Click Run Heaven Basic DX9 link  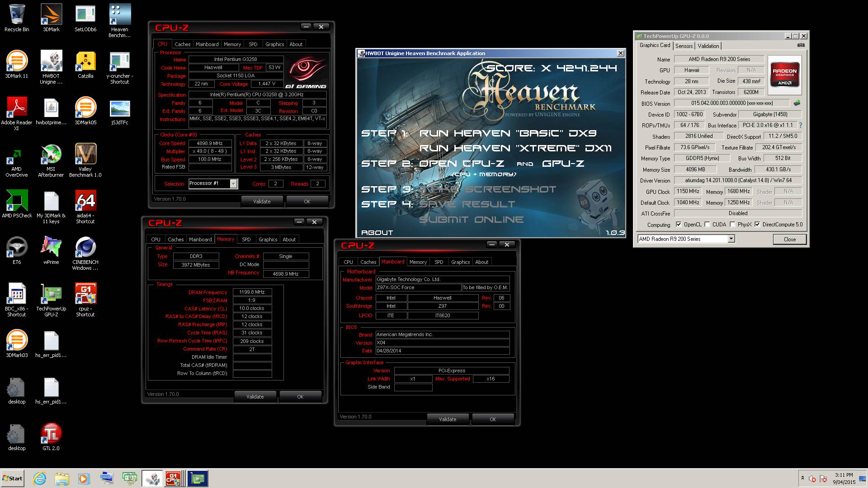(x=508, y=133)
